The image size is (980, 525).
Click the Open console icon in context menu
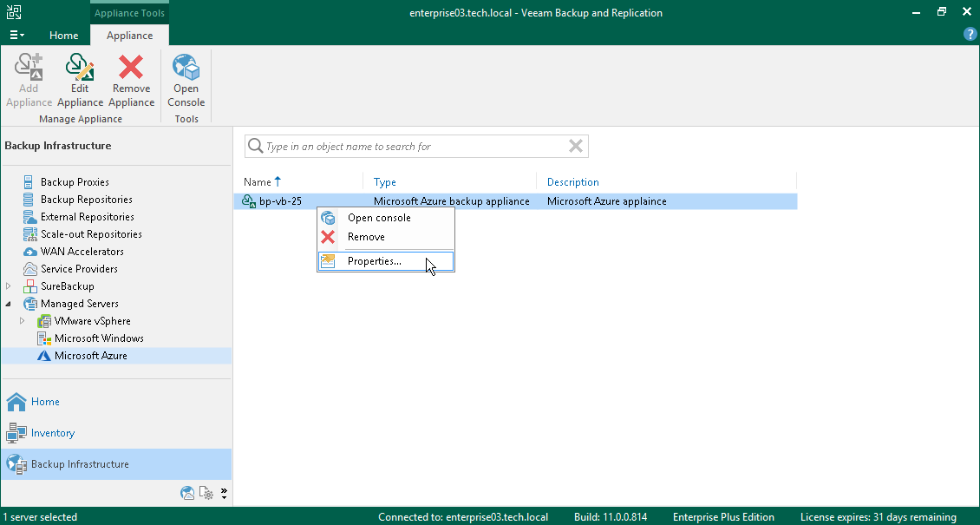[x=328, y=218]
